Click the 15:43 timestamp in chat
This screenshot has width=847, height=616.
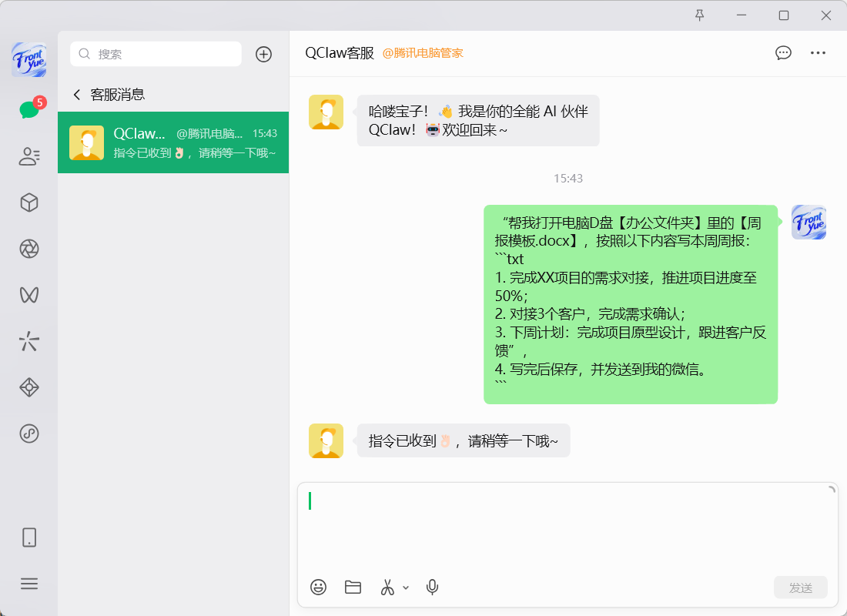tap(568, 179)
